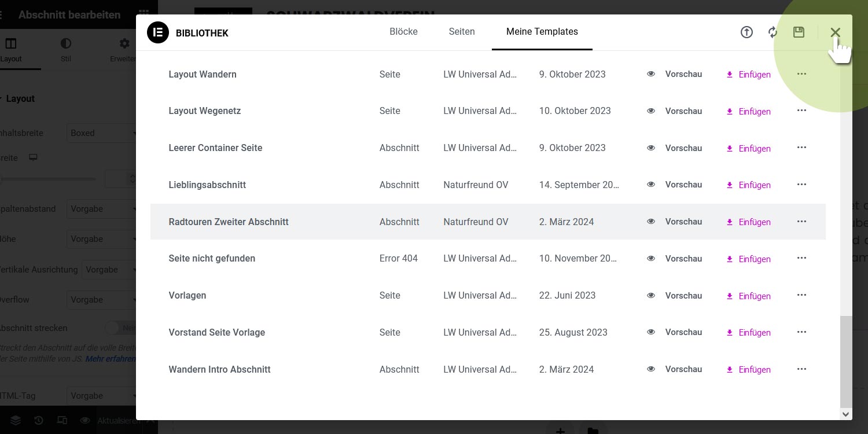
Task: Insert the Seite nicht gefunden template
Action: click(749, 259)
